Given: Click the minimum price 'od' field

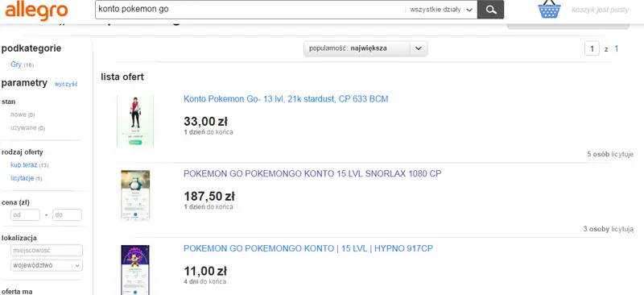Looking at the screenshot, I should [25, 214].
